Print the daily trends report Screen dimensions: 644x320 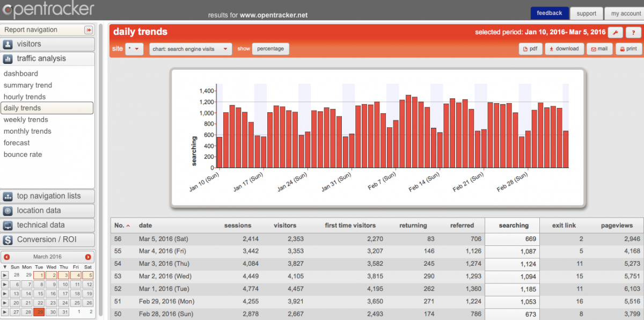click(x=628, y=49)
